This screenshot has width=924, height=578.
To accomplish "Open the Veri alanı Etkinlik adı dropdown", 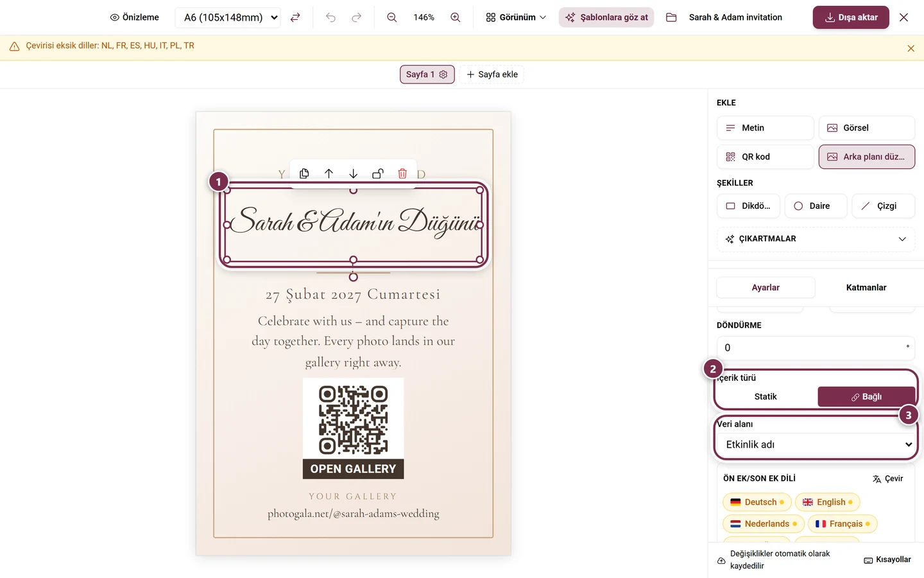I will (816, 444).
